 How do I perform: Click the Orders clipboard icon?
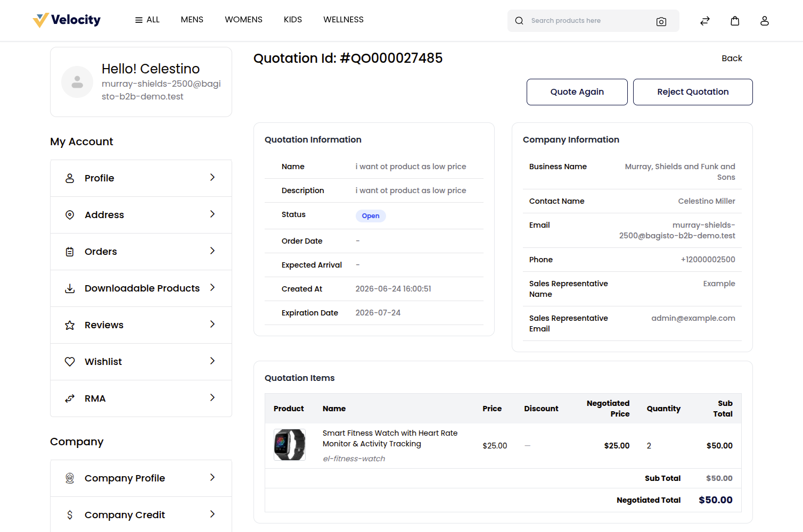click(70, 252)
